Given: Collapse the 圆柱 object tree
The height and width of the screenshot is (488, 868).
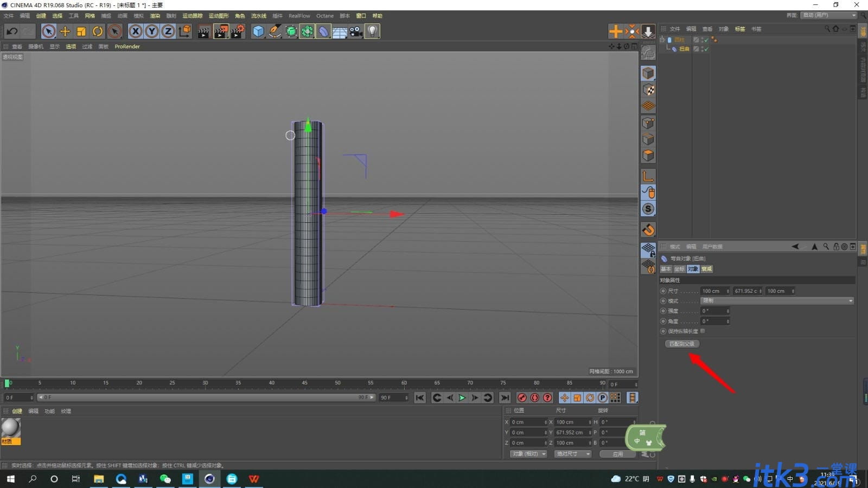Looking at the screenshot, I should pyautogui.click(x=662, y=40).
